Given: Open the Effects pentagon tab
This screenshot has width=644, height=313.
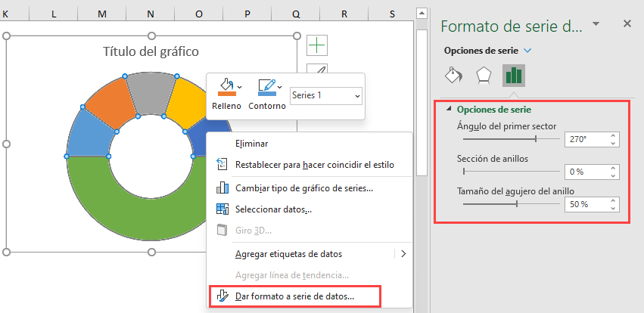Looking at the screenshot, I should 484,76.
